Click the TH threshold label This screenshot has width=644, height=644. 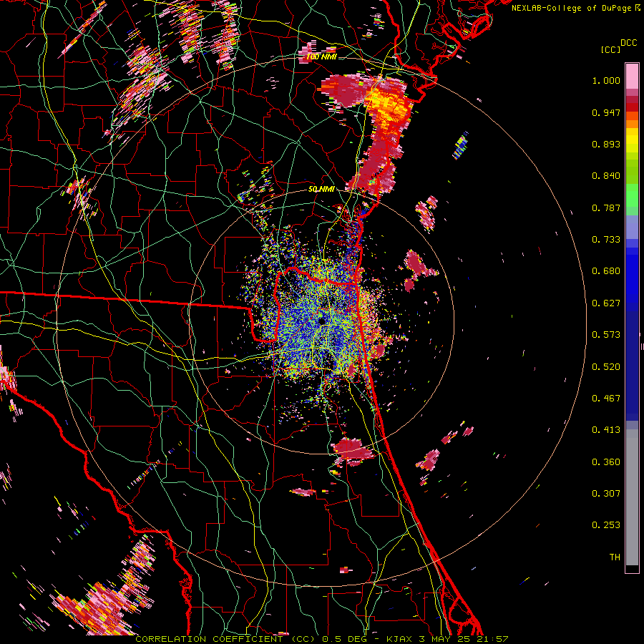(x=615, y=557)
